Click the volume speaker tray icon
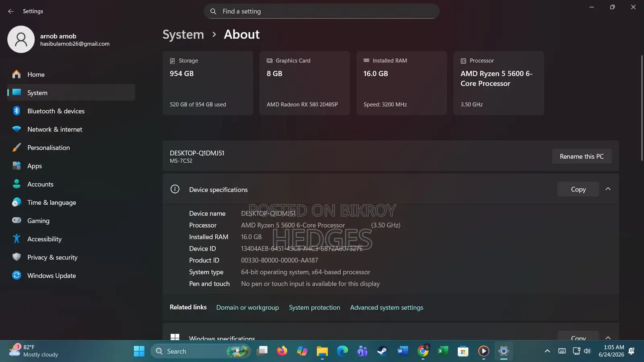 pos(587,351)
